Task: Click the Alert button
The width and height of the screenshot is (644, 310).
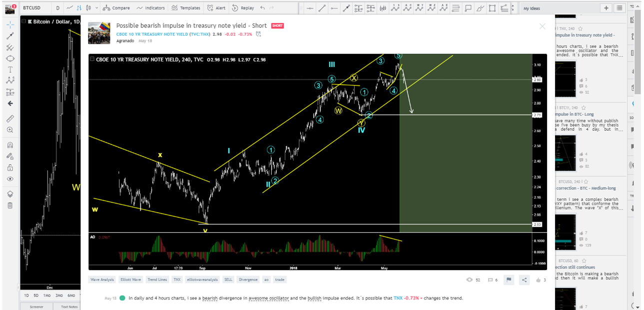Action: click(216, 8)
